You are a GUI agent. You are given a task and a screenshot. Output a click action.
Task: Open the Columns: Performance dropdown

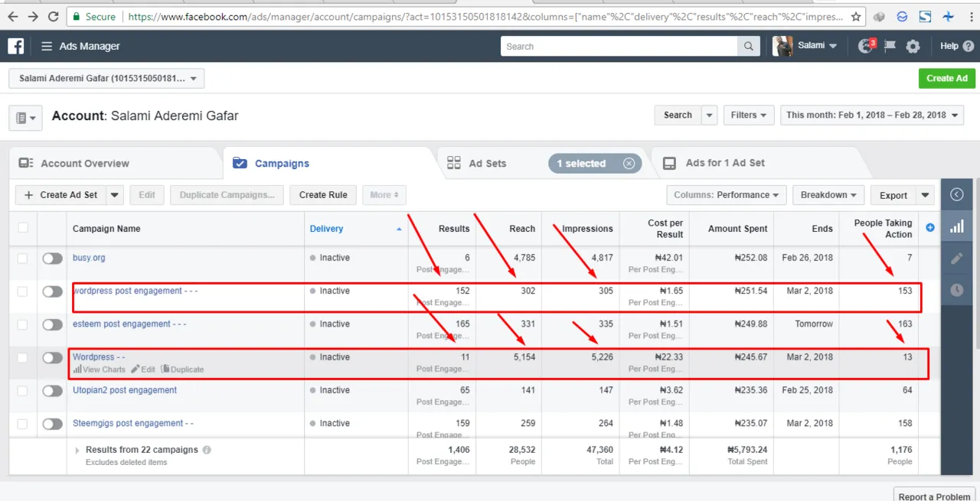point(727,195)
